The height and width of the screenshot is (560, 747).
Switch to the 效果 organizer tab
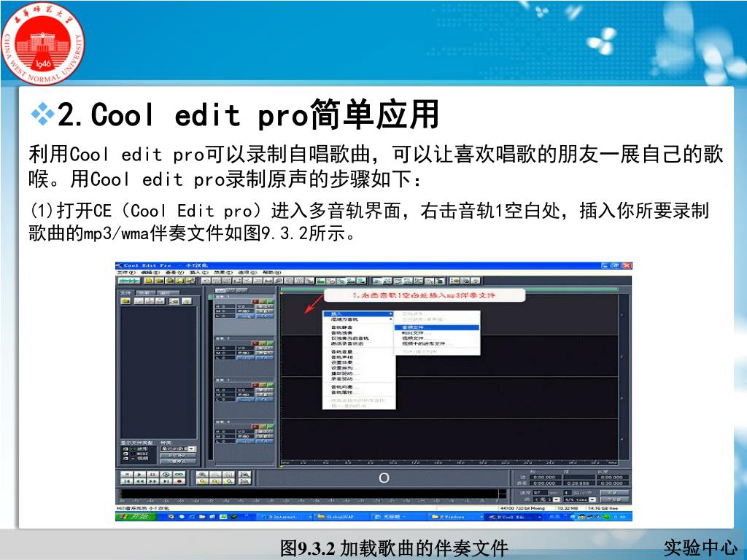click(146, 293)
